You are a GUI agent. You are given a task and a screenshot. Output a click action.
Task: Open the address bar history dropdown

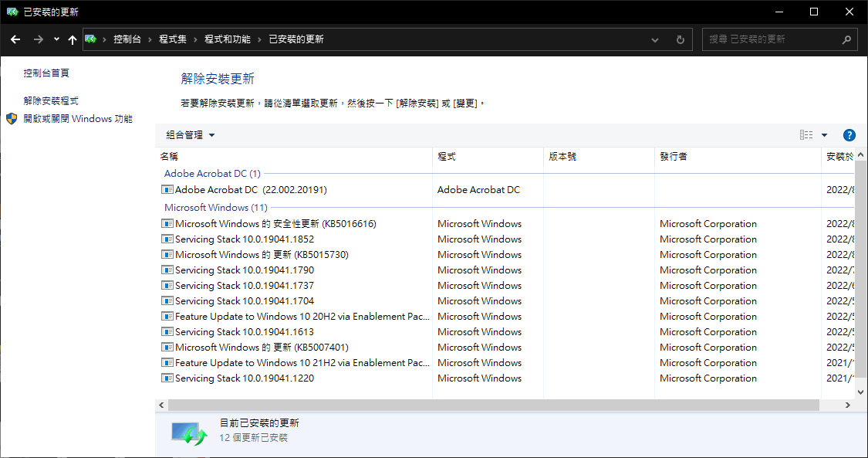tap(655, 40)
